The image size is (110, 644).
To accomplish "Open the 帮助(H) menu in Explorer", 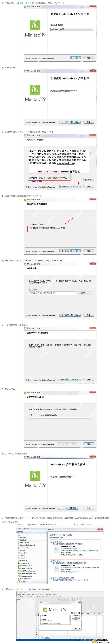I will (x=26, y=528).
